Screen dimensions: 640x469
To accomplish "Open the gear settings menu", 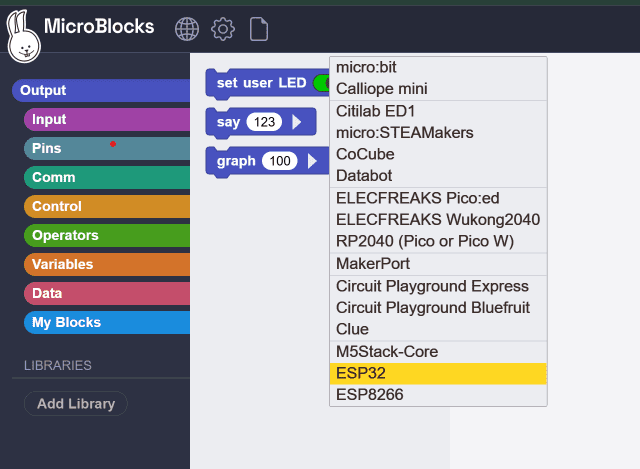I will (x=222, y=29).
